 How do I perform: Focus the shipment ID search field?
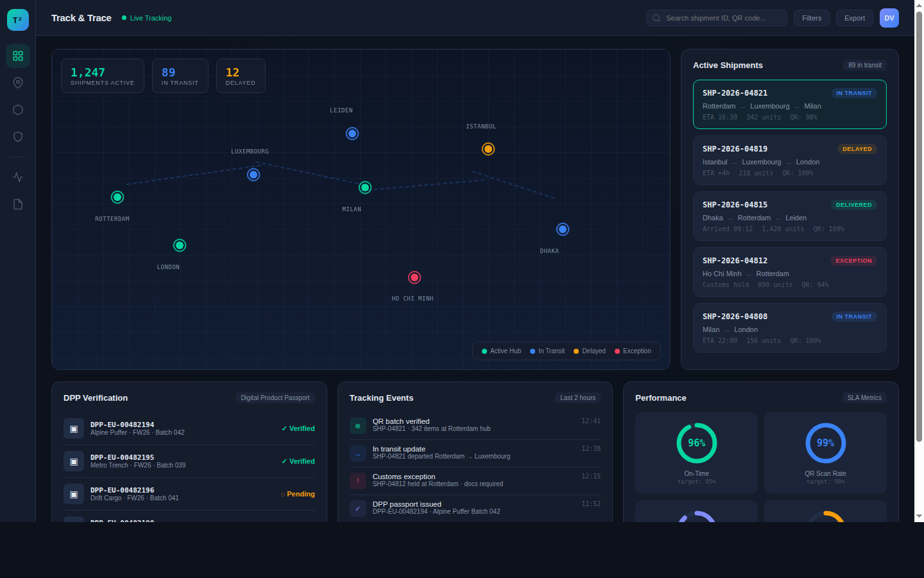click(717, 18)
